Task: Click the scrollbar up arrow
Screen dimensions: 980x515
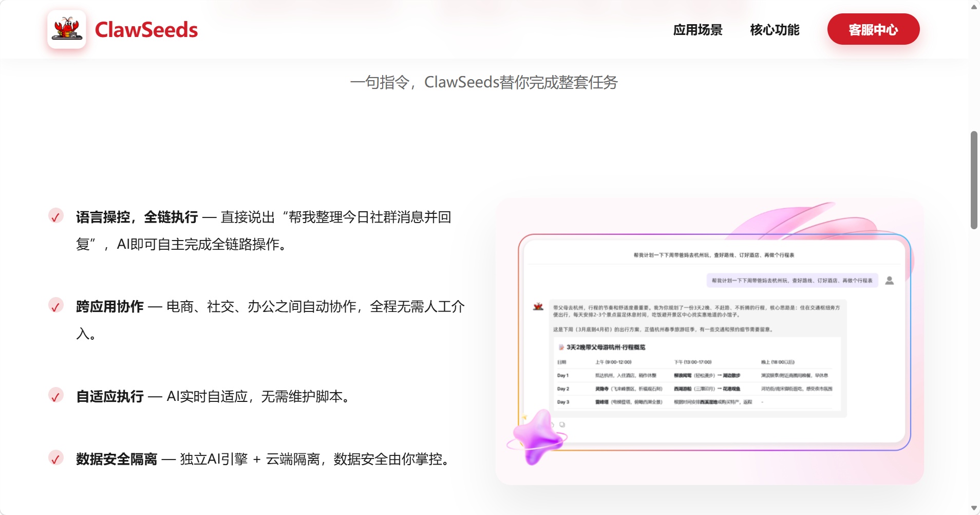Action: pyautogui.click(x=974, y=7)
